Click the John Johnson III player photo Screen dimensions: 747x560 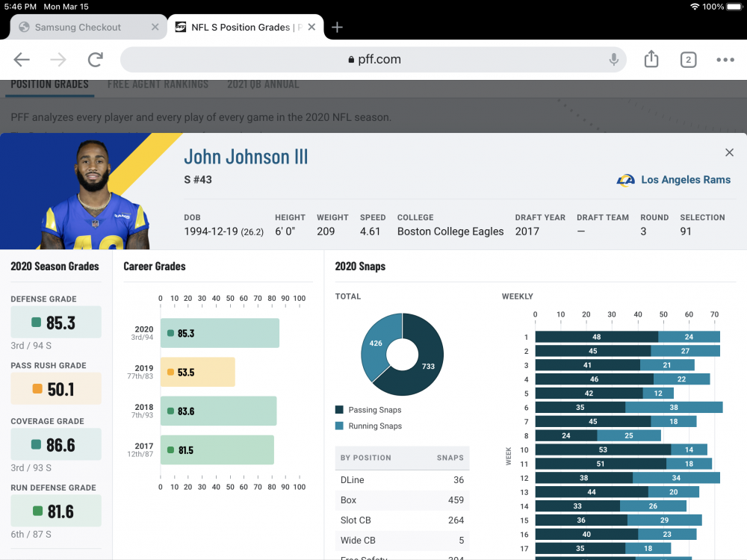(x=95, y=194)
